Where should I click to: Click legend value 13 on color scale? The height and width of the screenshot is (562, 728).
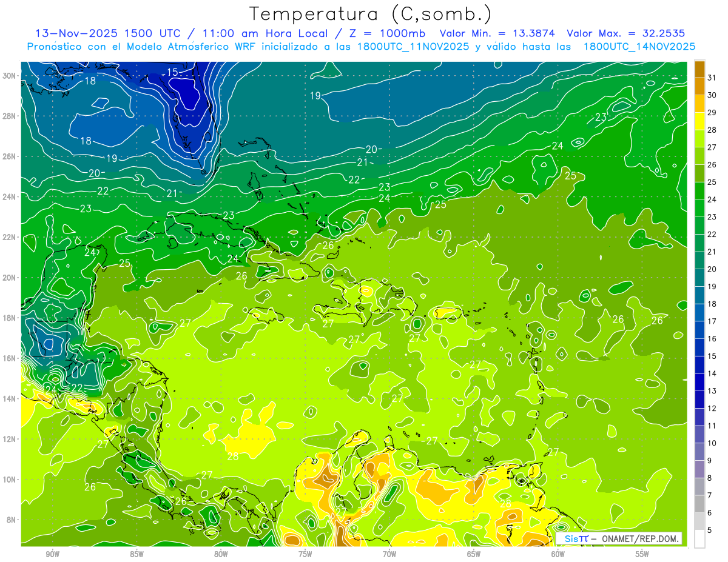[712, 391]
